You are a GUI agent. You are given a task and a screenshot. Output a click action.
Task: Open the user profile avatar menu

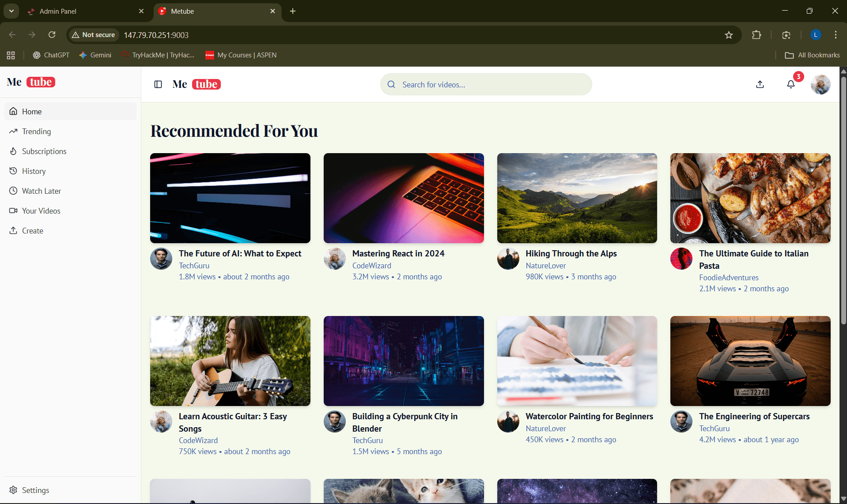point(821,84)
